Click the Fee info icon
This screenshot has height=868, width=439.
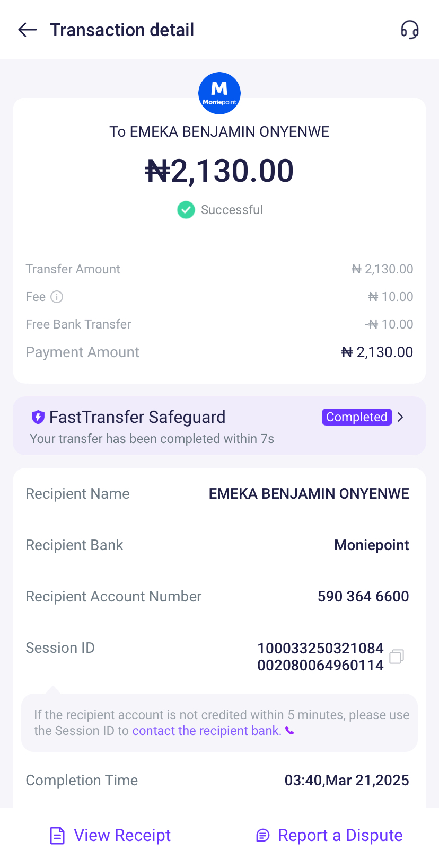(57, 297)
